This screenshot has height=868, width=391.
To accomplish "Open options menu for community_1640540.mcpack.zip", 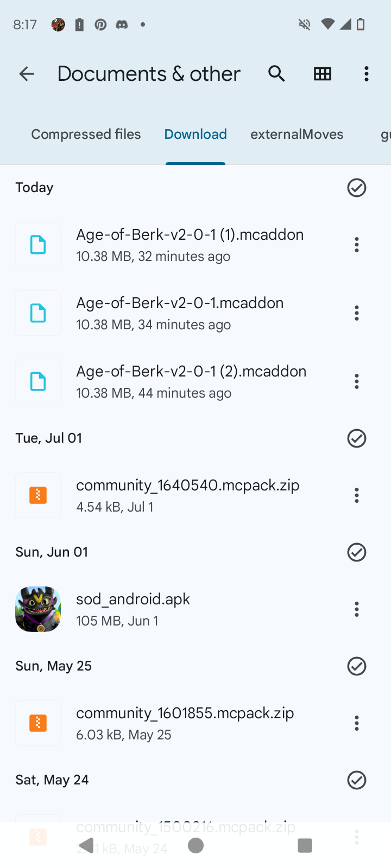I will 357,495.
